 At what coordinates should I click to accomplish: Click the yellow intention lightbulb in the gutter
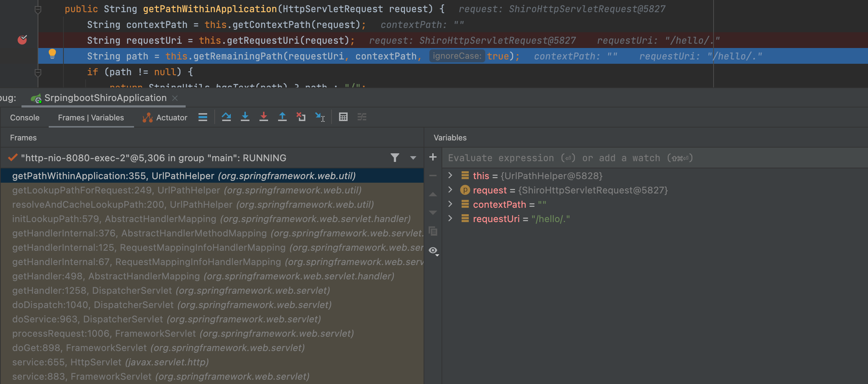[52, 54]
